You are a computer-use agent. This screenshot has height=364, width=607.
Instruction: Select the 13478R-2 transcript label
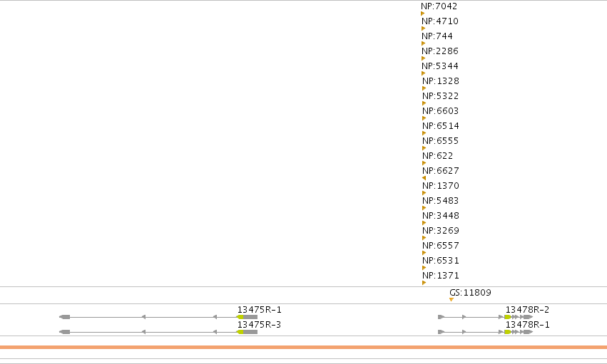(527, 310)
